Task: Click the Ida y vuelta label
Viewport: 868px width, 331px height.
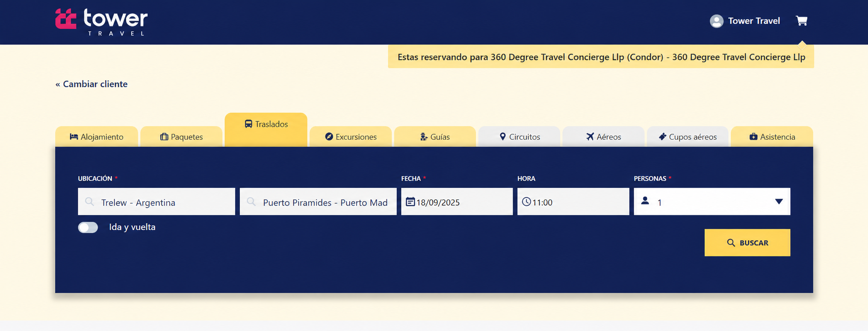Action: pos(132,227)
